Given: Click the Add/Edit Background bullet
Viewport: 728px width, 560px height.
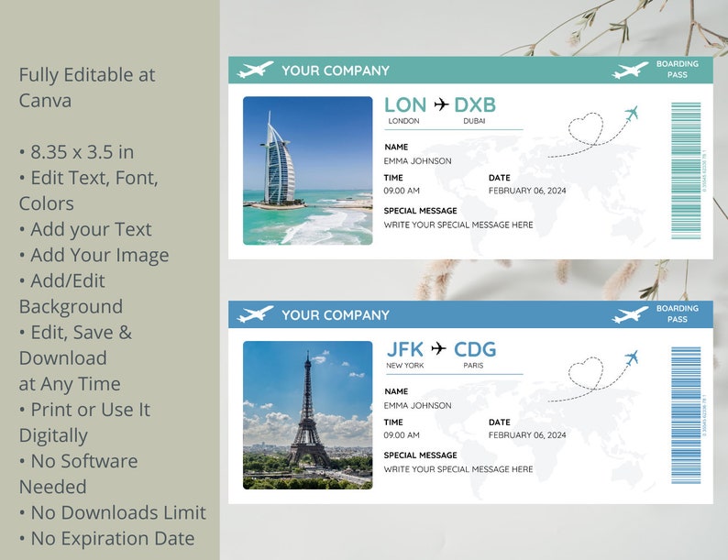Looking at the screenshot, I should tap(71, 293).
